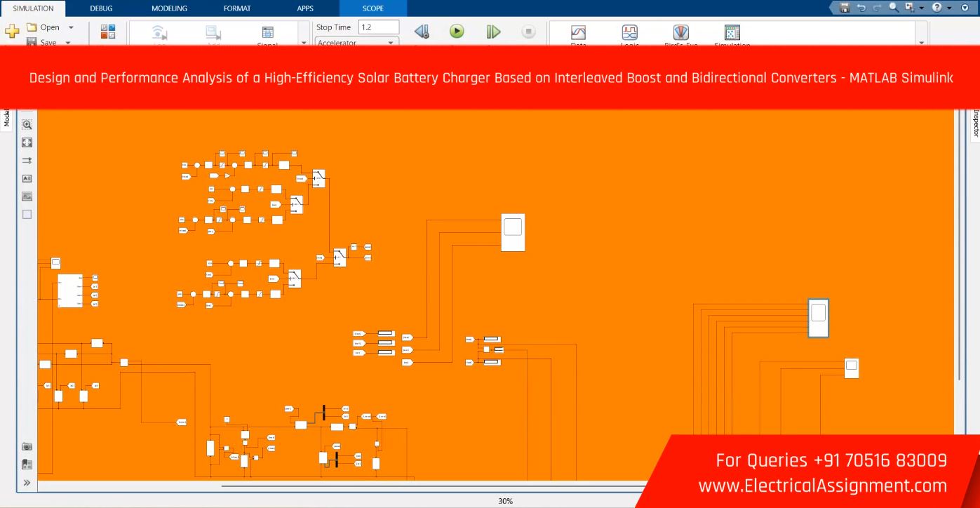The width and height of the screenshot is (980, 508).
Task: Click the Fit to View icon
Action: 27,142
